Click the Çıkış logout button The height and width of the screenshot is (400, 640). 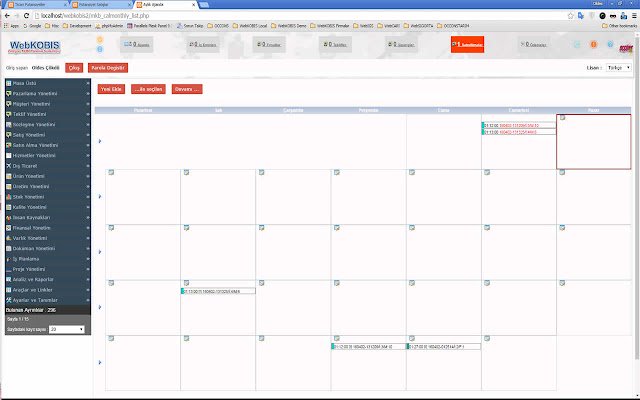click(74, 68)
